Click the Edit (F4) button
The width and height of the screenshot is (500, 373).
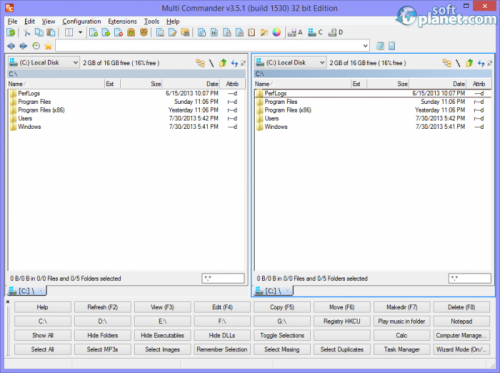coord(222,307)
